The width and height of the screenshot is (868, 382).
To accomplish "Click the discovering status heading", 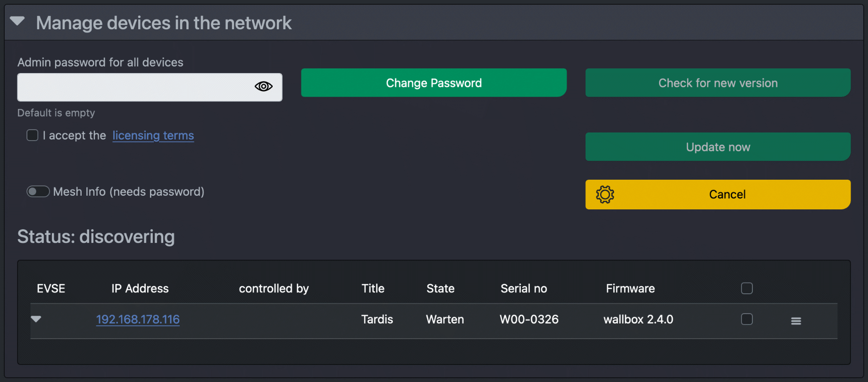I will coord(96,236).
